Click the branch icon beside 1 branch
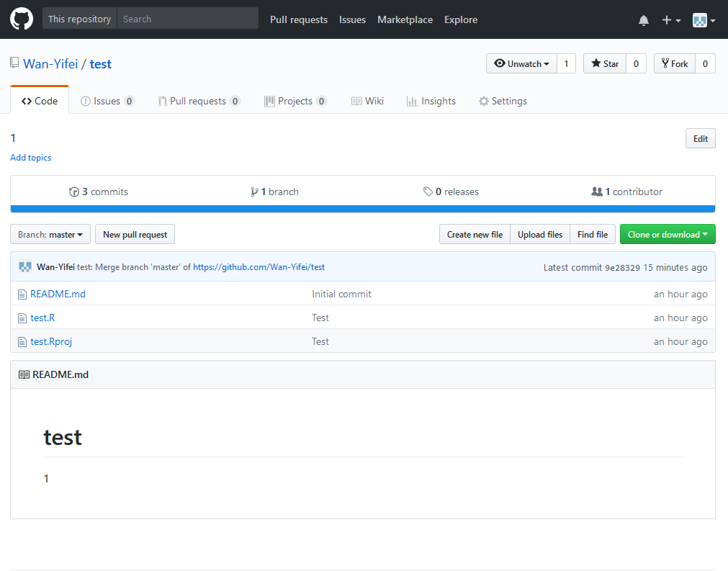The width and height of the screenshot is (728, 571). [254, 192]
